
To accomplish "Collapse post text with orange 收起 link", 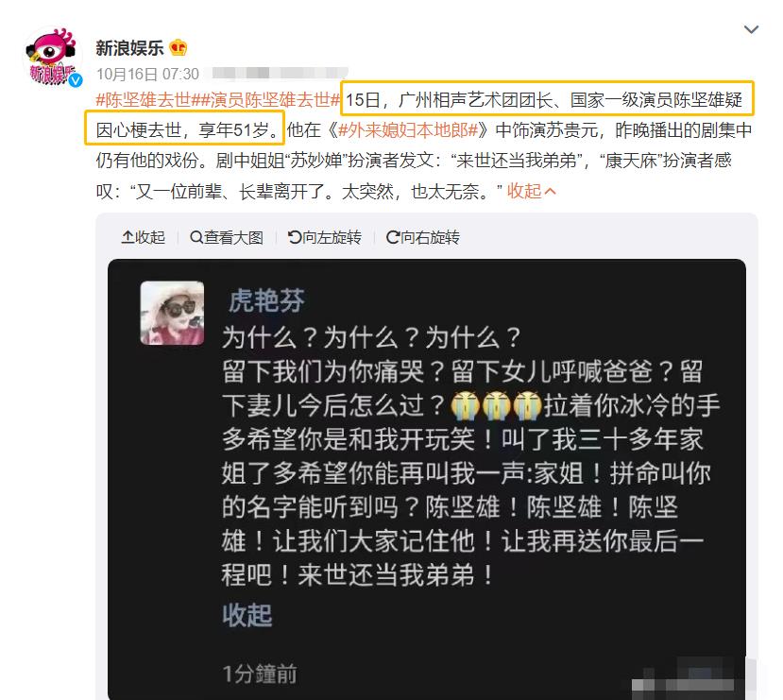I will (x=531, y=191).
